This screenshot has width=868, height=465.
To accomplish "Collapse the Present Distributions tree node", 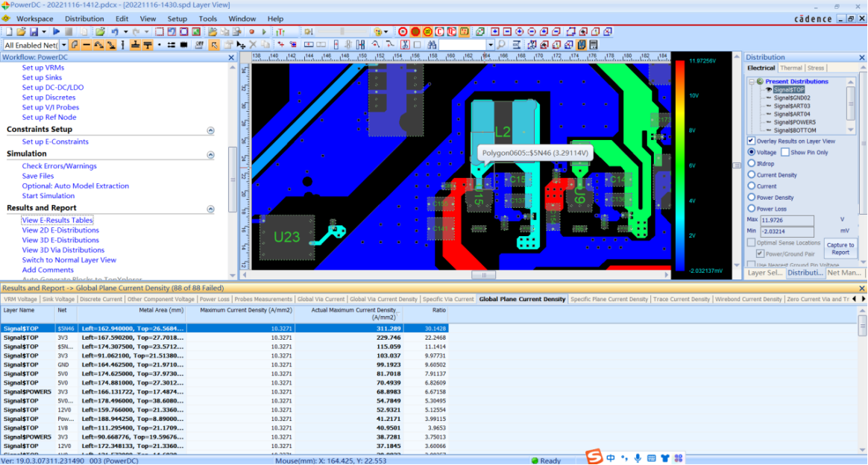I will 752,81.
